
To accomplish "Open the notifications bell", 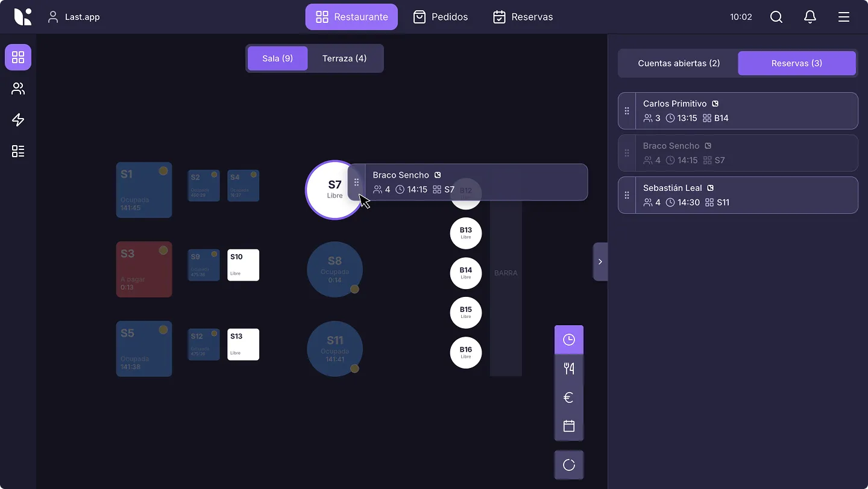I will pos(810,17).
